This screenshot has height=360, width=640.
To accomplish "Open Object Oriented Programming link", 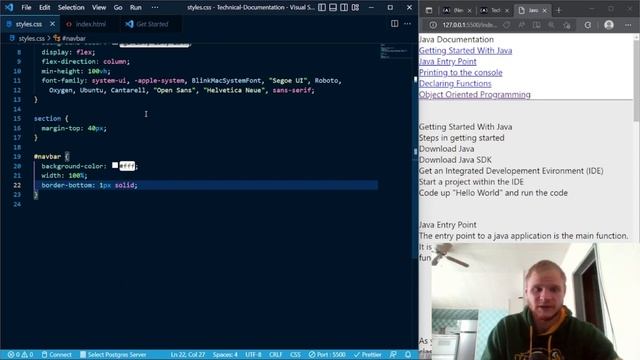I will 475,95.
